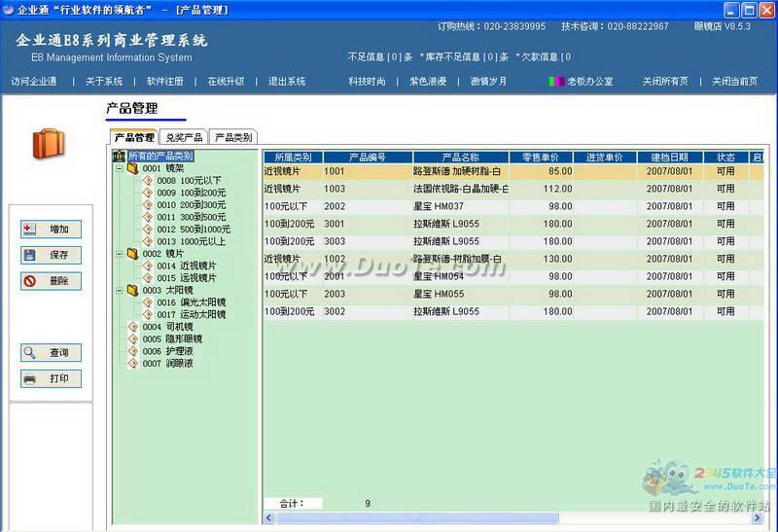Select the 0005 隐形眼镜 tree item
The width and height of the screenshot is (778, 532).
172,339
